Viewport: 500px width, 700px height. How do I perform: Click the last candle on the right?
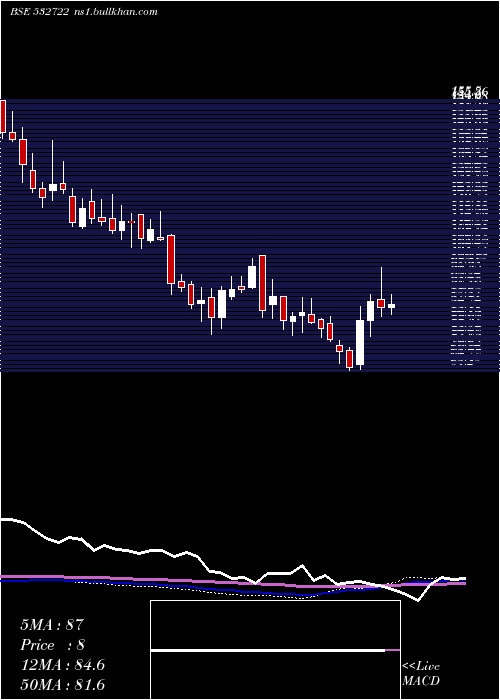click(x=392, y=305)
